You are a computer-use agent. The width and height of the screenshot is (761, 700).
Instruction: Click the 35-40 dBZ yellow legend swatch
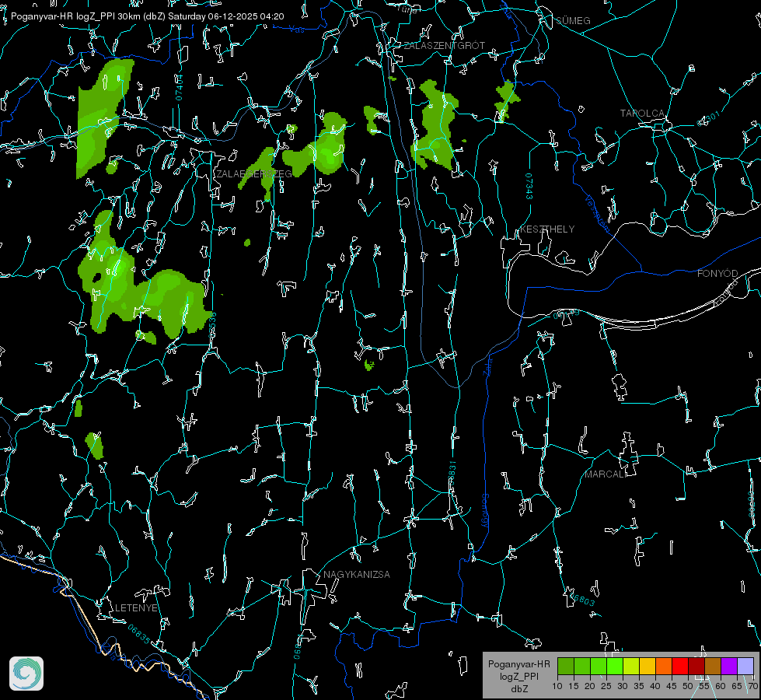tap(648, 667)
